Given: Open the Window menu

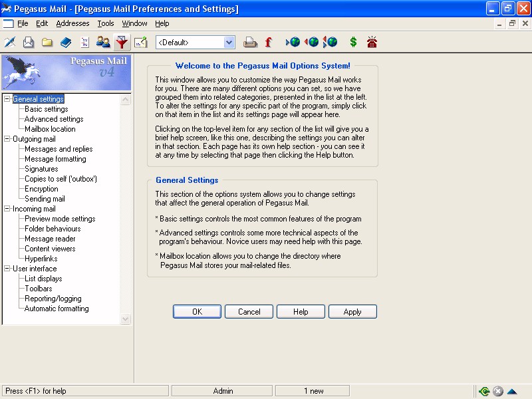Looking at the screenshot, I should pos(135,23).
